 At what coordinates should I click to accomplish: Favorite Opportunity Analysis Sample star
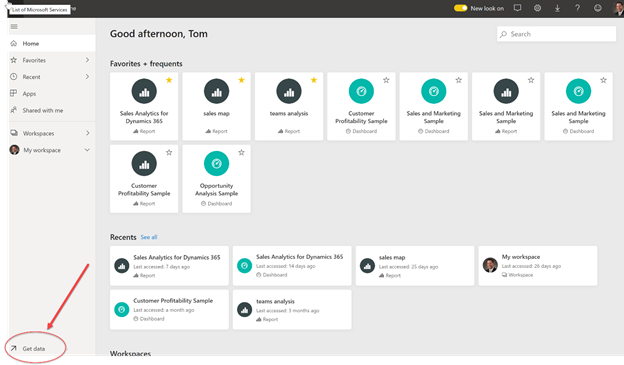click(242, 152)
